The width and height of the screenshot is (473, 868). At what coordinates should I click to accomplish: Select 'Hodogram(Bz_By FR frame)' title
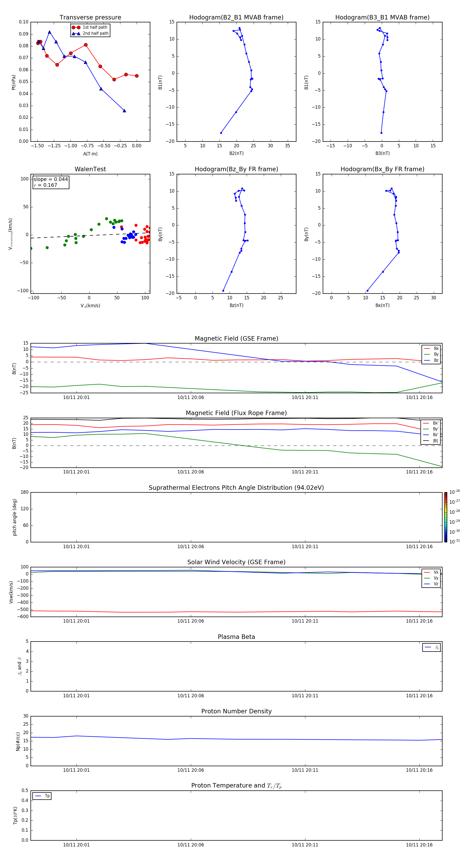[236, 169]
